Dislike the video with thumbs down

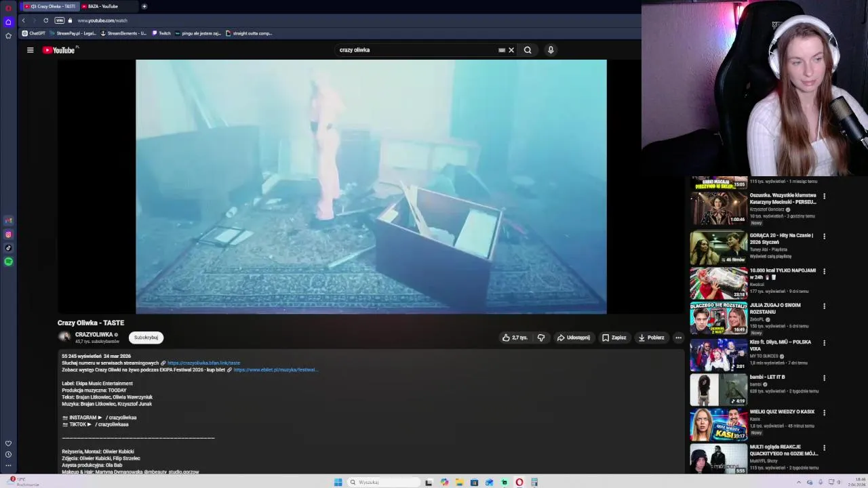point(541,338)
